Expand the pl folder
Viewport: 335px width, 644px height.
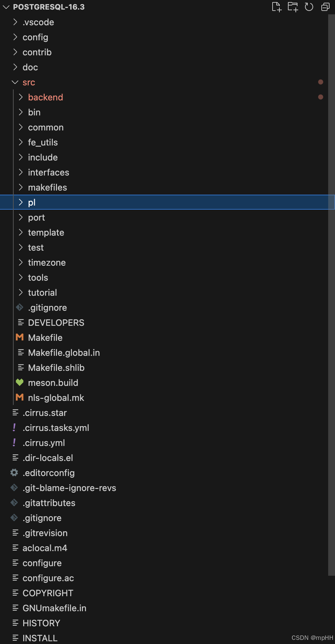[20, 202]
